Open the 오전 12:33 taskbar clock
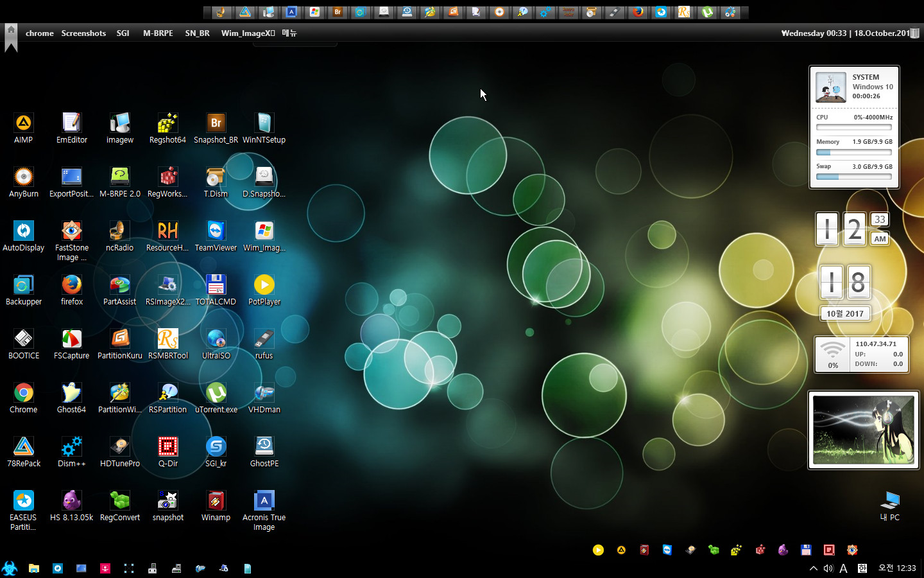Viewport: 924px width, 578px height. pos(897,568)
